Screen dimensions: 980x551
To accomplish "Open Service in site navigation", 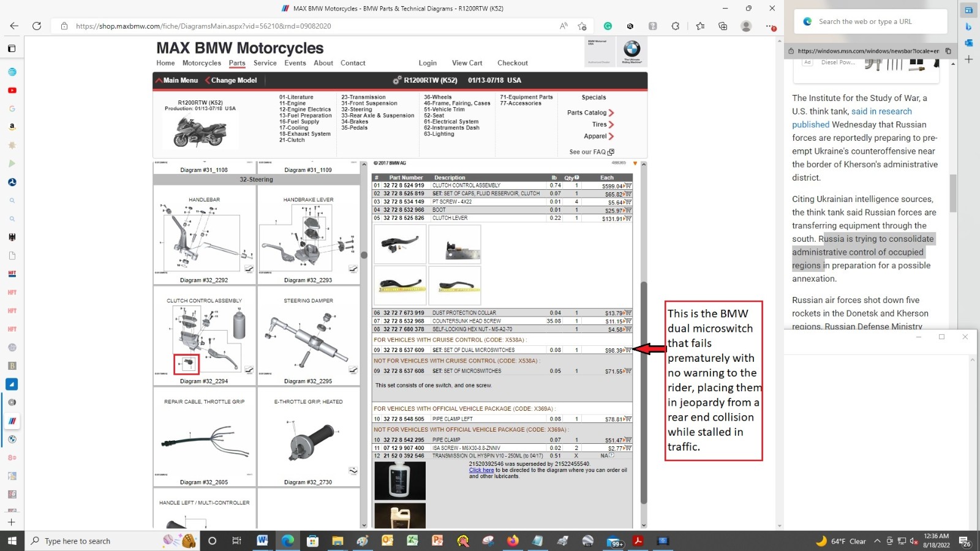I will [265, 63].
